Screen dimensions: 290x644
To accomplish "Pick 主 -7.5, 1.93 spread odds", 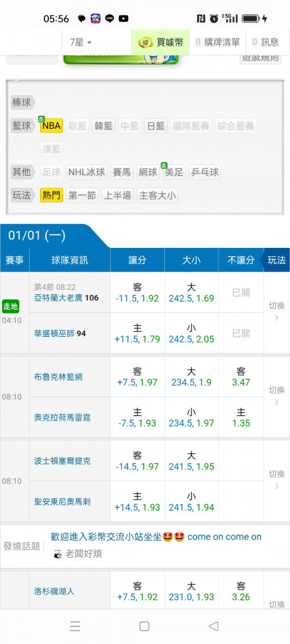I will coord(137,417).
